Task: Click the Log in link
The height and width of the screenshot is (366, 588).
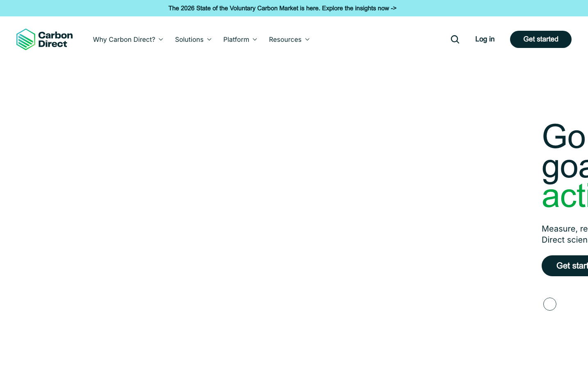Action: (x=485, y=39)
